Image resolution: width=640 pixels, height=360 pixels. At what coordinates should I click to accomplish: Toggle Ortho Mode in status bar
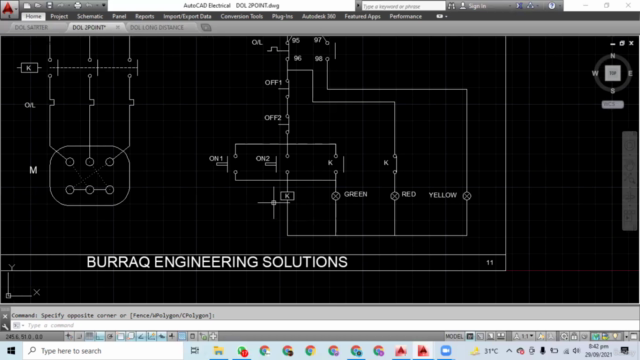coord(100,336)
